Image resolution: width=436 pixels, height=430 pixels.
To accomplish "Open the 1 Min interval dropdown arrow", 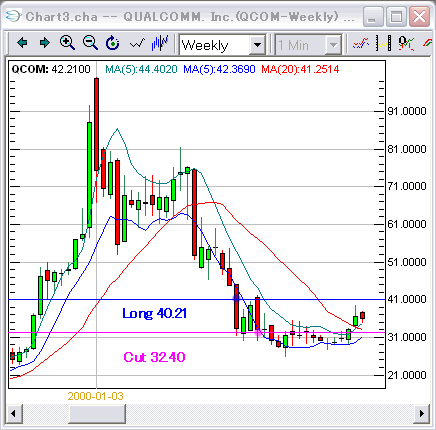I will [x=333, y=44].
